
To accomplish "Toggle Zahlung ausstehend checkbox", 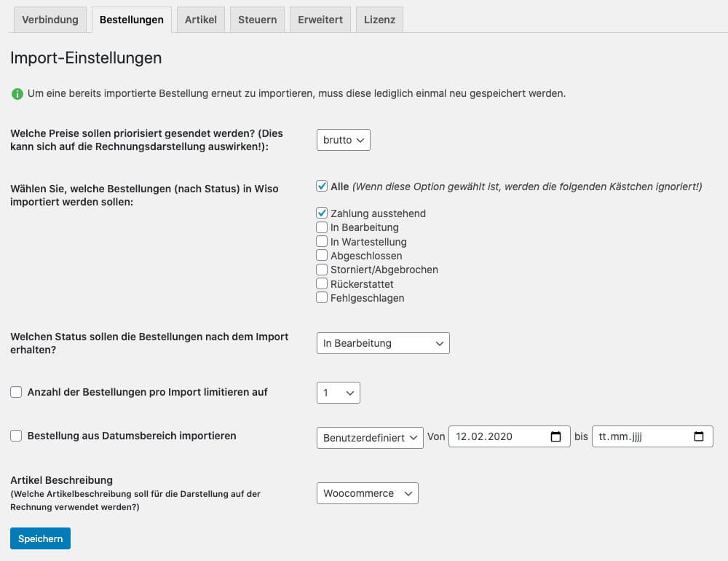I will click(x=322, y=213).
